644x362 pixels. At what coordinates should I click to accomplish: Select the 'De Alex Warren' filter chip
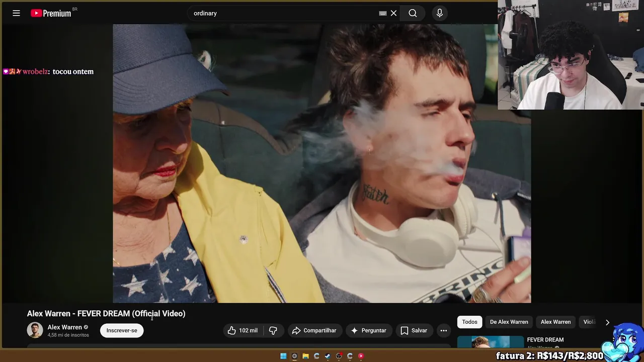(x=509, y=322)
